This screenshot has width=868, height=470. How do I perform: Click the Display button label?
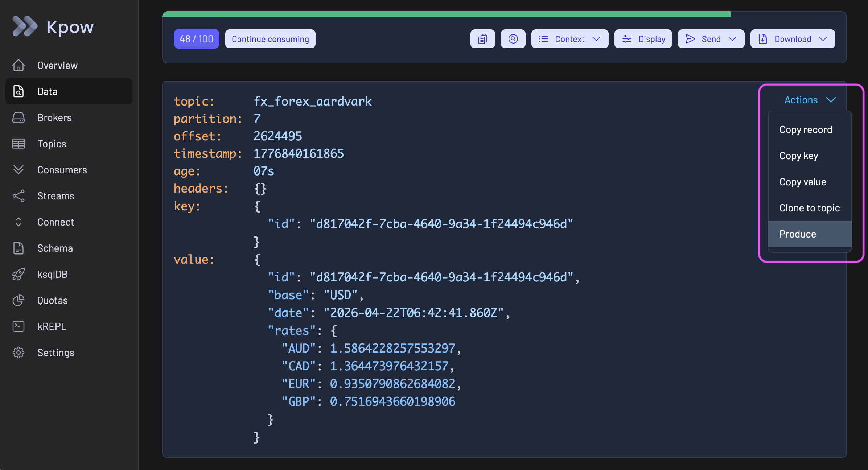click(x=652, y=39)
